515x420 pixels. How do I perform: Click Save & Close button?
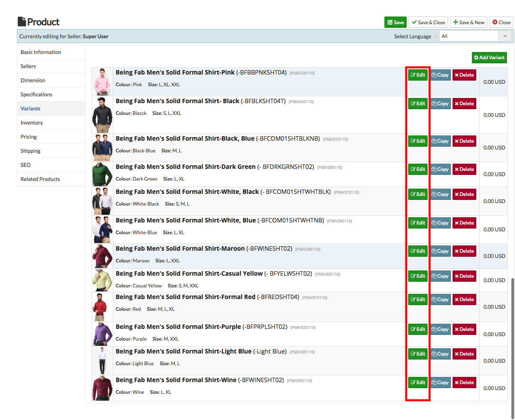pyautogui.click(x=428, y=22)
